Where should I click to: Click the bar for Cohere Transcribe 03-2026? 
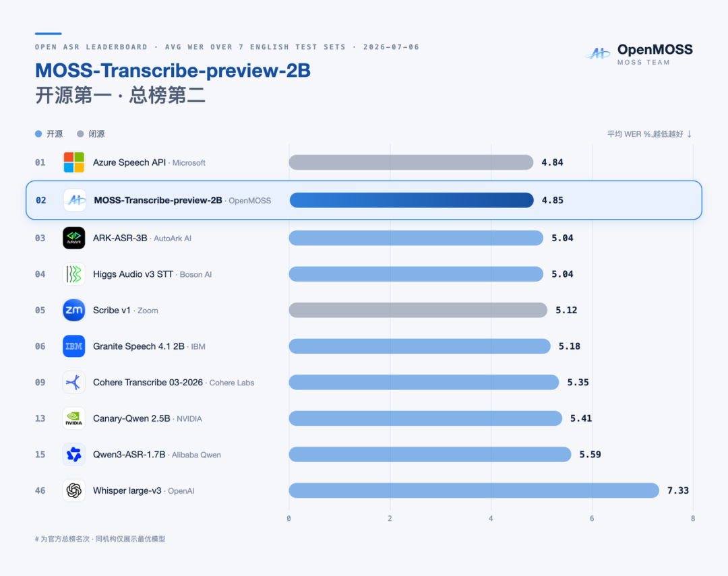pos(424,383)
